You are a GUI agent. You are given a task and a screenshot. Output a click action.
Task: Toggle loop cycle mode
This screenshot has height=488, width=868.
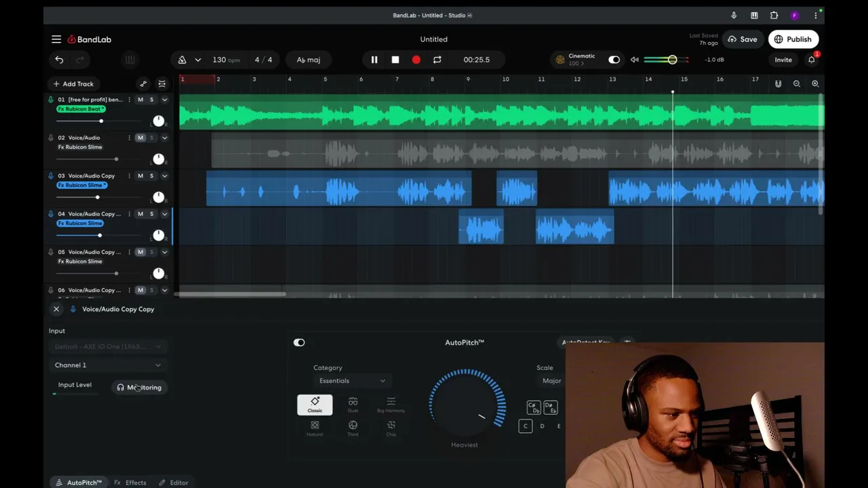437,60
